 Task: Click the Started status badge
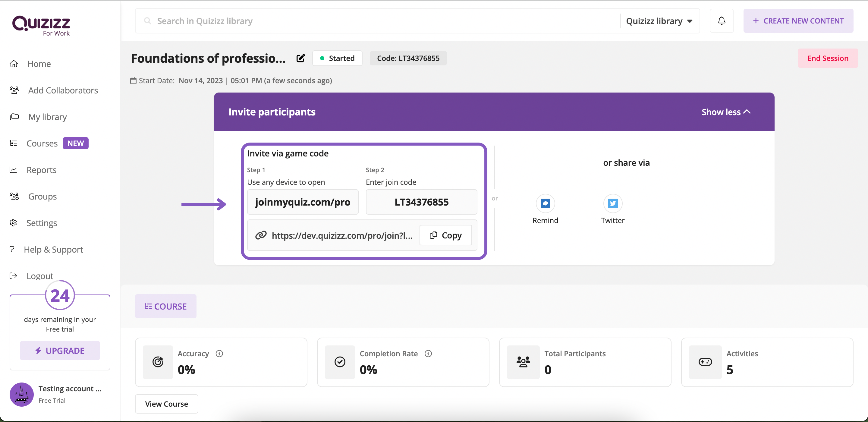tap(337, 58)
